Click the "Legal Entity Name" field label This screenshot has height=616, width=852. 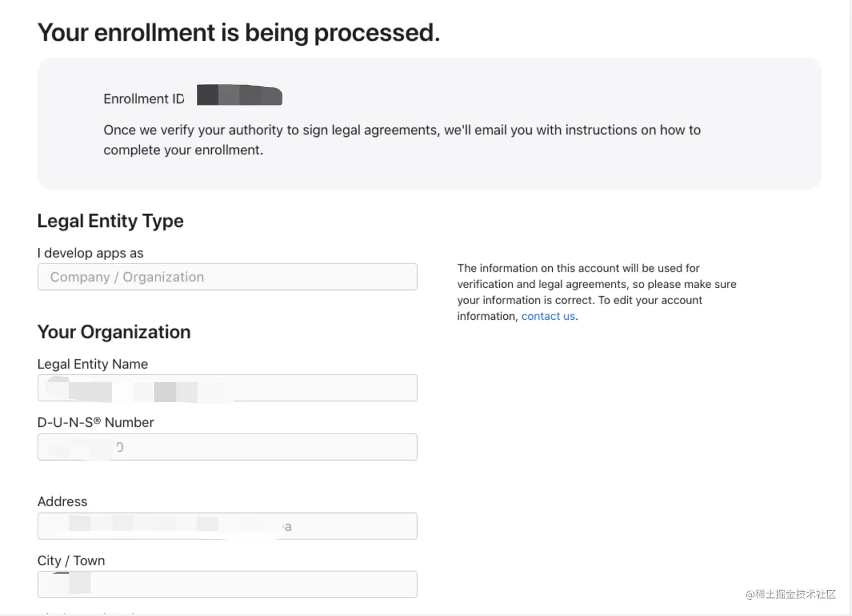(92, 364)
